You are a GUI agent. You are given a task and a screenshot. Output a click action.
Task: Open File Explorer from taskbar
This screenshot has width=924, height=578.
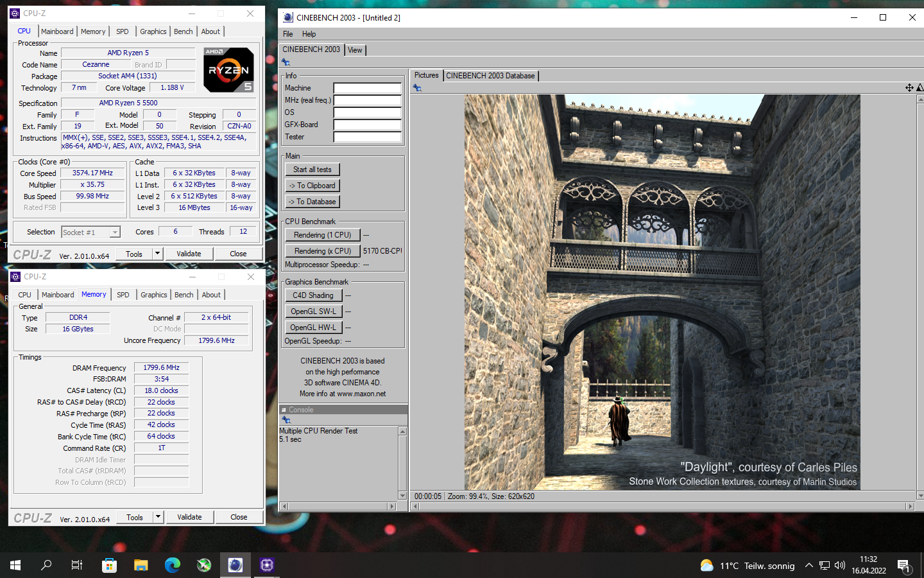(x=141, y=565)
